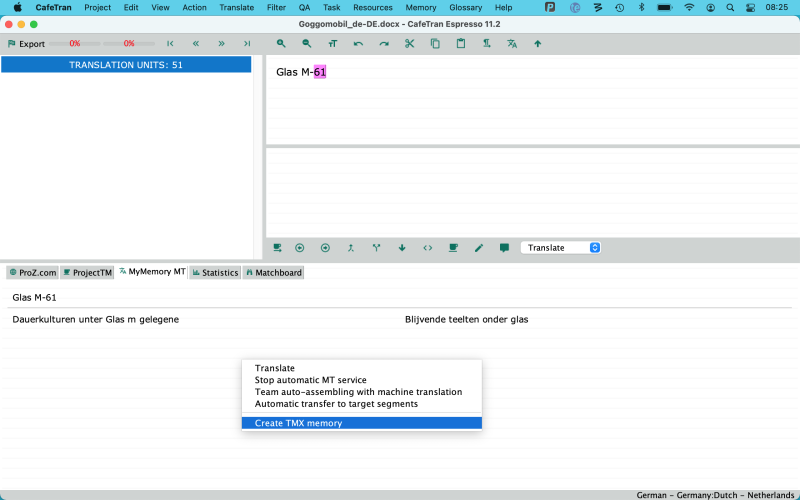Switch to the ProjectTM tab
This screenshot has height=500, width=800.
point(87,272)
